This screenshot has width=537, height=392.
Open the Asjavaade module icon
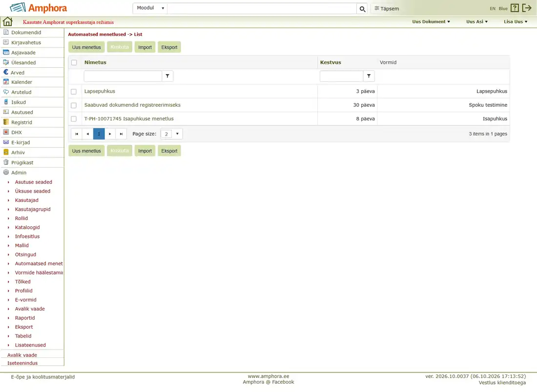(x=6, y=52)
